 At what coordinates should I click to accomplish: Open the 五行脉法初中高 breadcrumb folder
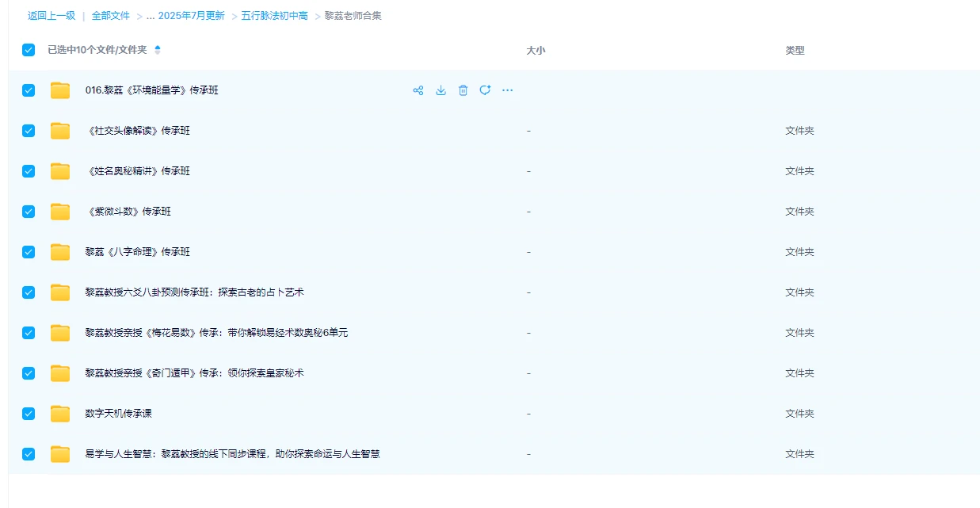click(x=275, y=15)
